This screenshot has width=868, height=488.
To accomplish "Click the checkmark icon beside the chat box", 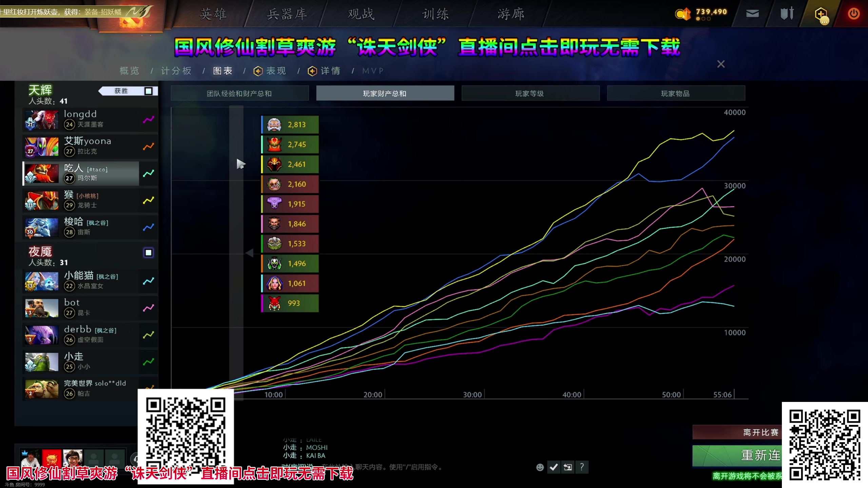I will 554,467.
